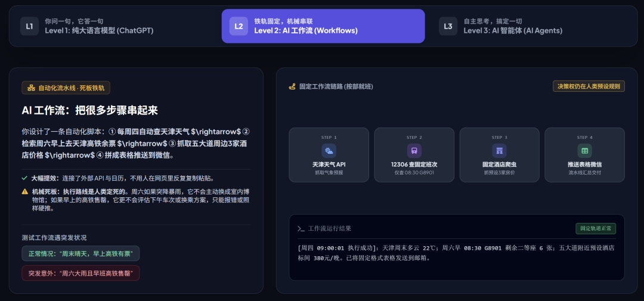Click the 自主思考，搞定一切 tagline
The image size is (644, 301).
[x=493, y=21]
